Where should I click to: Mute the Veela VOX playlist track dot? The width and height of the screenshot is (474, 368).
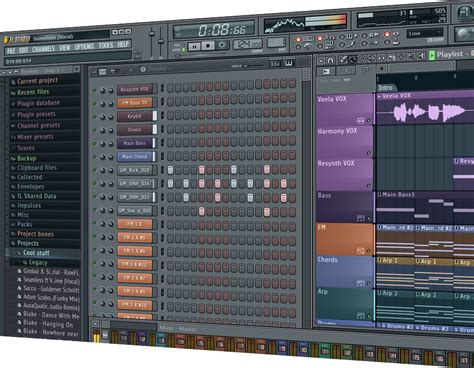369,120
